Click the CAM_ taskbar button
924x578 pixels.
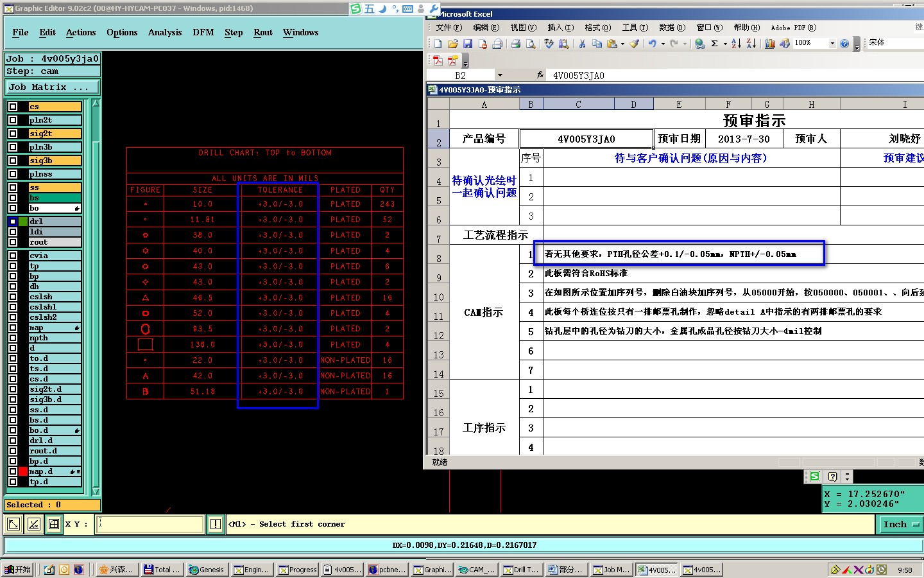476,570
